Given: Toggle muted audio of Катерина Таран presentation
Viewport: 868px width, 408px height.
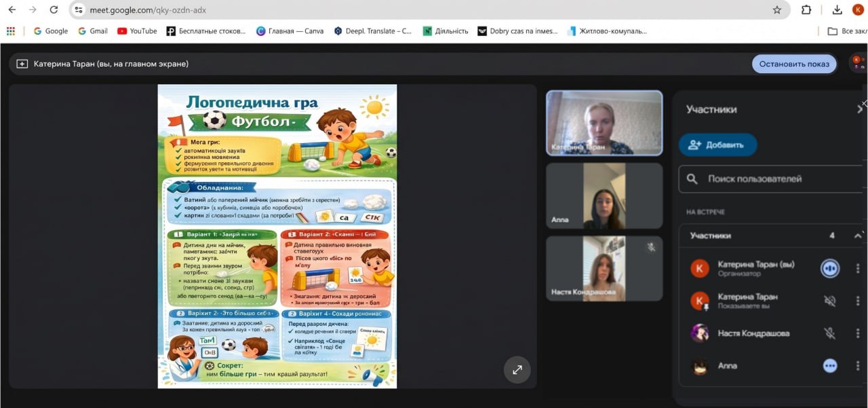Looking at the screenshot, I should [829, 301].
